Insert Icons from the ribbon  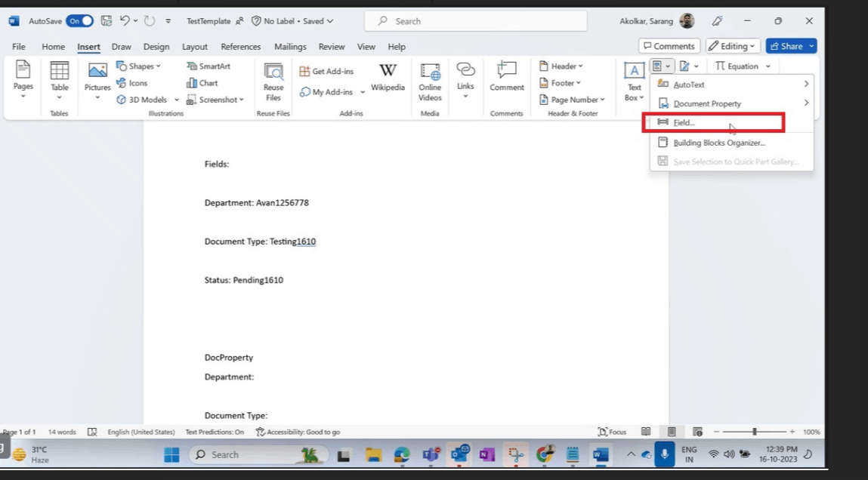pyautogui.click(x=131, y=83)
